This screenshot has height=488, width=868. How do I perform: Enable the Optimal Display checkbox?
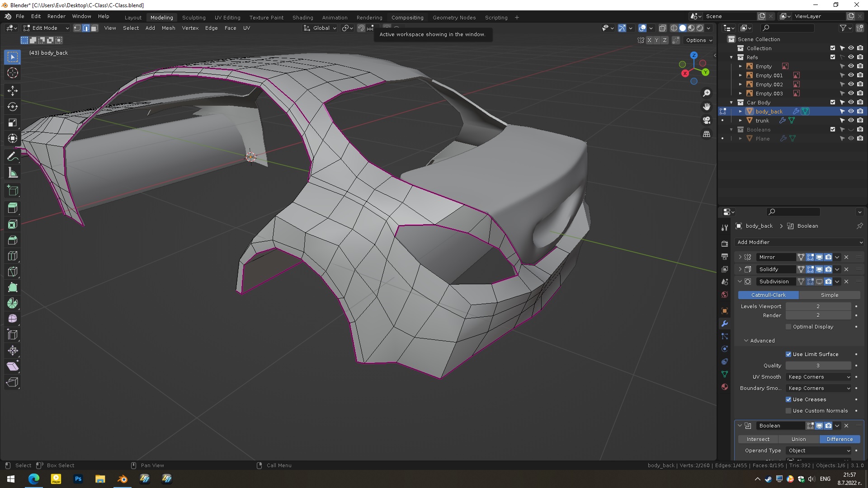[x=788, y=327]
